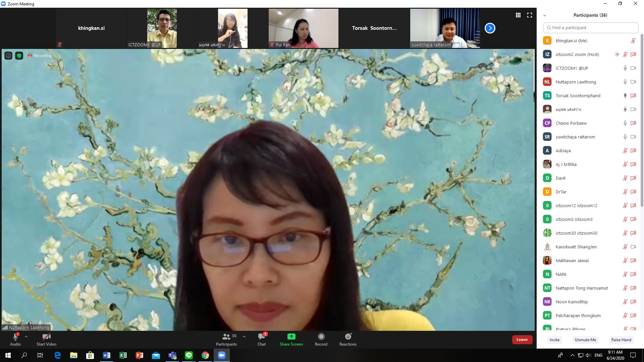The width and height of the screenshot is (644, 362).
Task: Click Pui Pan video thumbnail
Action: click(x=304, y=28)
